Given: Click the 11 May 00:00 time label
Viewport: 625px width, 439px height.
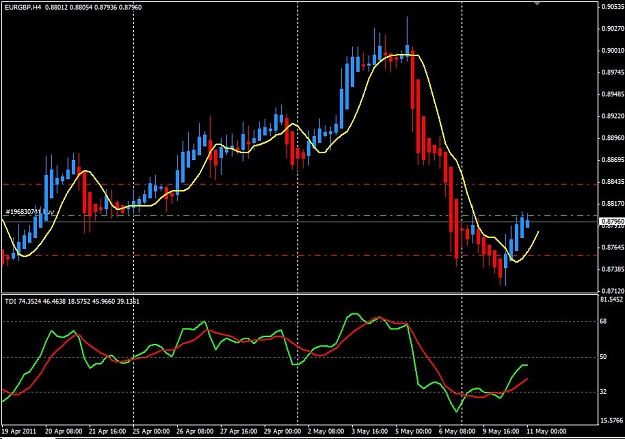Looking at the screenshot, I should click(546, 431).
